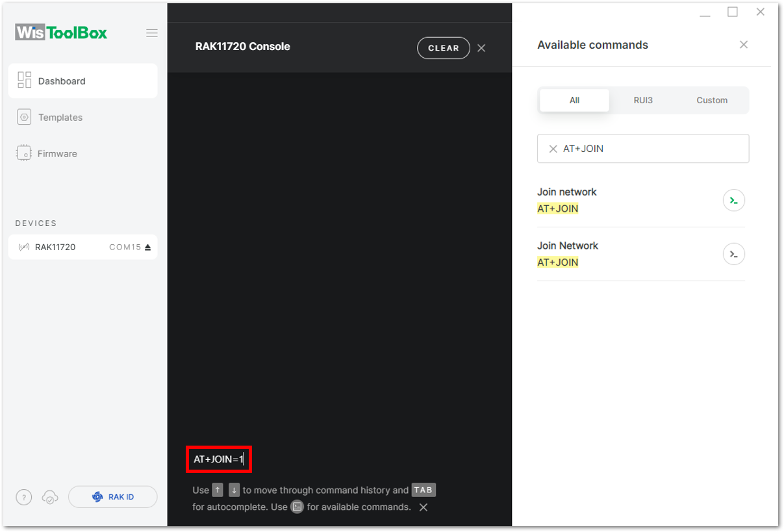Select the RAK11720 device entry
Screen dimensions: 784x532
[x=82, y=247]
